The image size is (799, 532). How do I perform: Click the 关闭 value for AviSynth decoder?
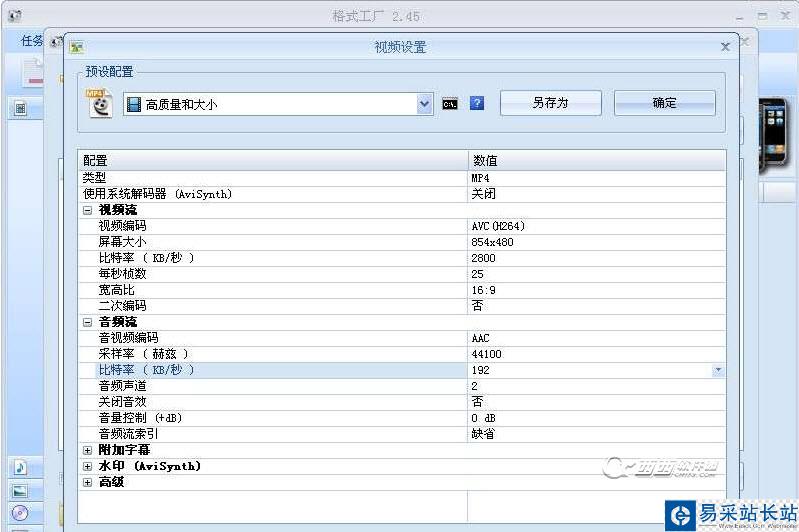597,194
